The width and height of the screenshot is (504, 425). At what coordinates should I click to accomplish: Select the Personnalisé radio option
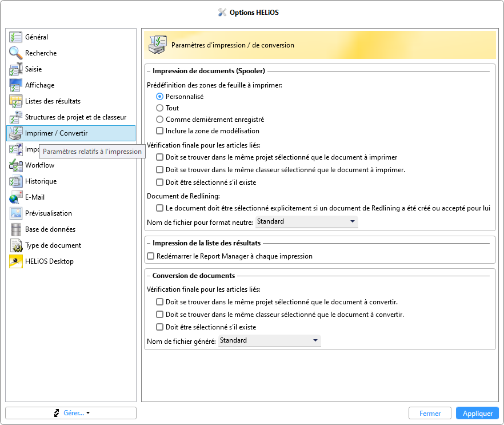coord(160,97)
